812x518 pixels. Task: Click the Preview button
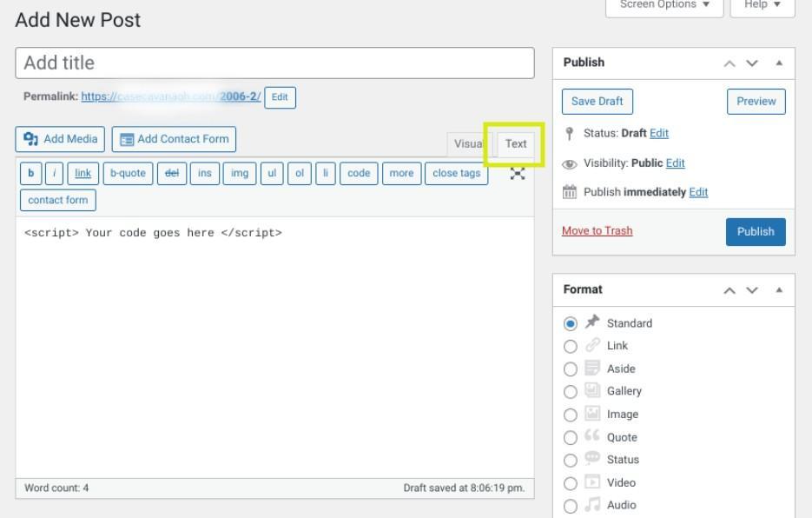coord(756,102)
